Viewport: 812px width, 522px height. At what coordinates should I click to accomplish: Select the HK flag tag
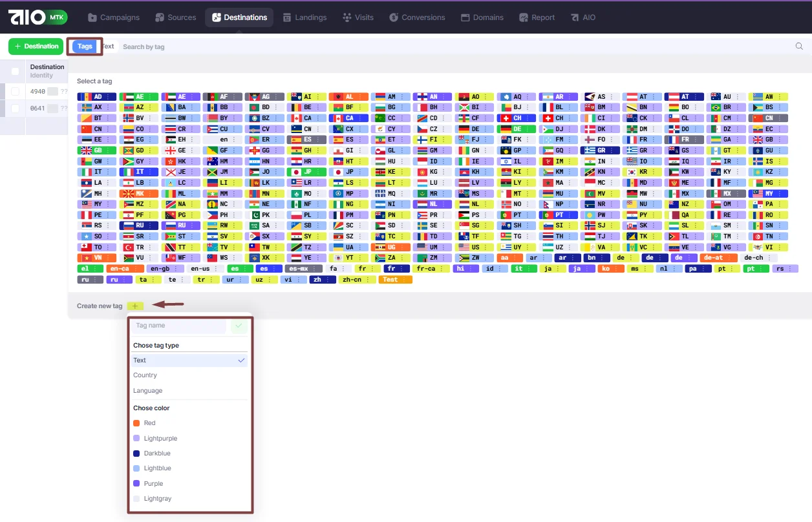181,162
